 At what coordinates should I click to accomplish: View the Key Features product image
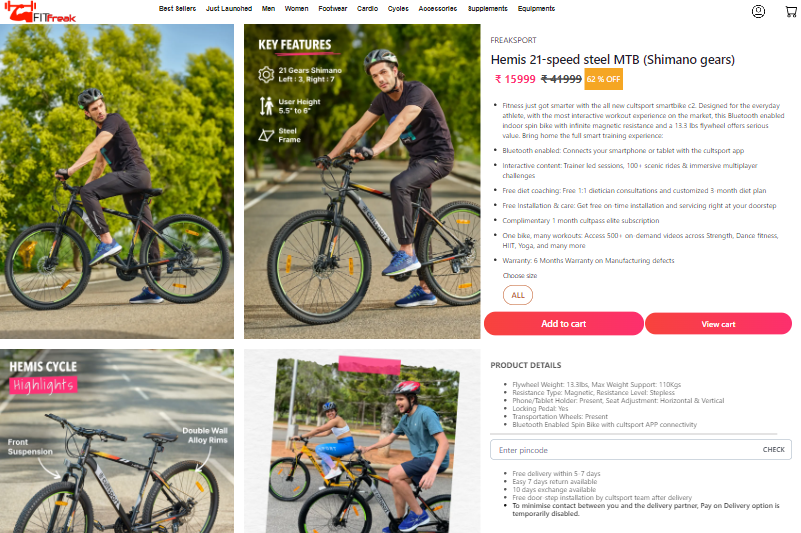tap(362, 181)
